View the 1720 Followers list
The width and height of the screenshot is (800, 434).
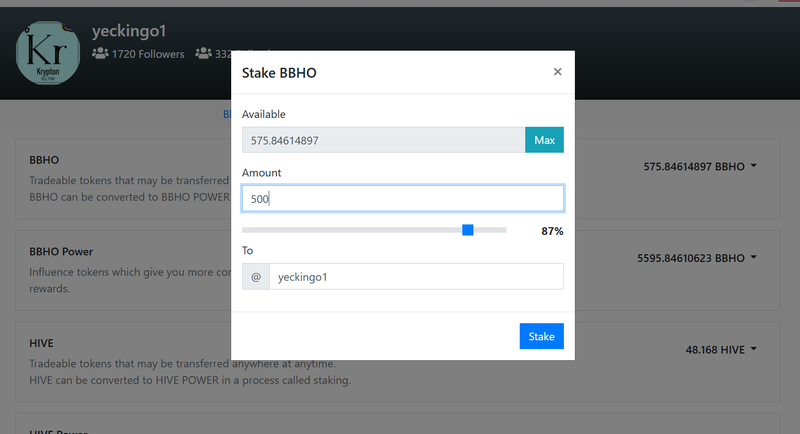pyautogui.click(x=148, y=54)
